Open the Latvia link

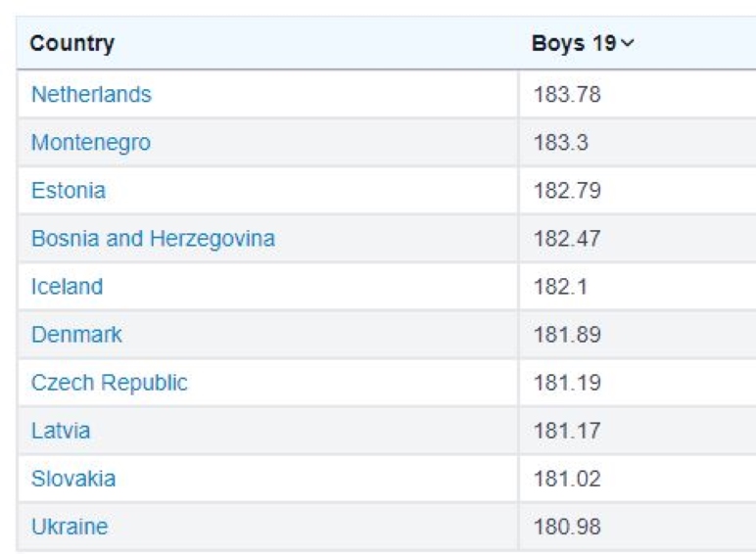pos(61,431)
